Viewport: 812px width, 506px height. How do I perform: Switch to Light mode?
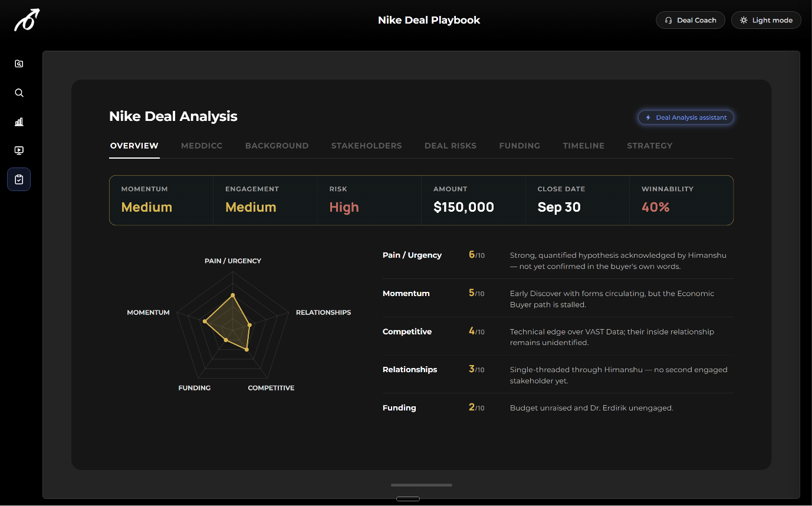pyautogui.click(x=766, y=20)
